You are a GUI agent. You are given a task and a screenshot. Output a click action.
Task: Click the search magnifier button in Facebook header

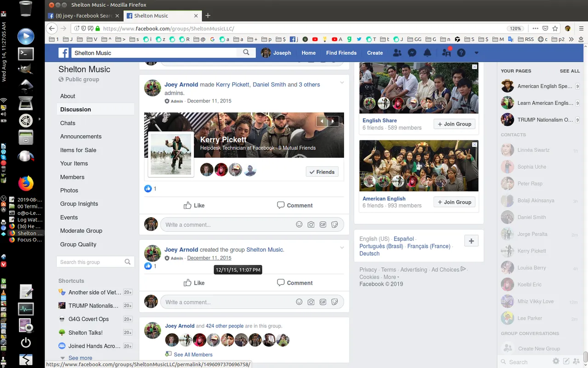click(x=246, y=52)
